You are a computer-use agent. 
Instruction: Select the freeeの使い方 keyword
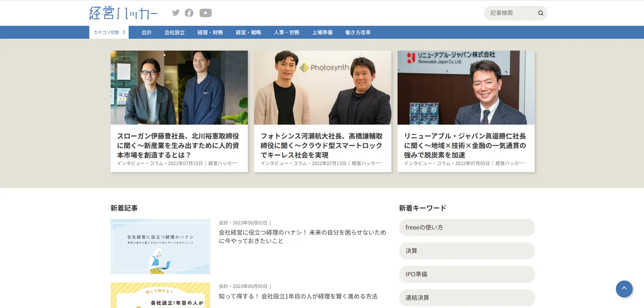coord(467,228)
